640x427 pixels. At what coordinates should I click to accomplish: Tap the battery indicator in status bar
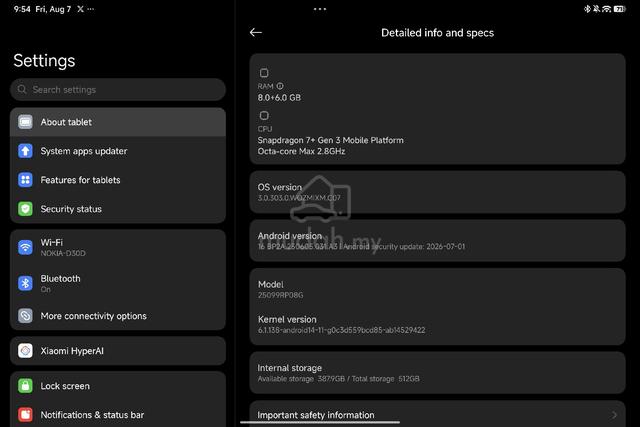click(620, 9)
